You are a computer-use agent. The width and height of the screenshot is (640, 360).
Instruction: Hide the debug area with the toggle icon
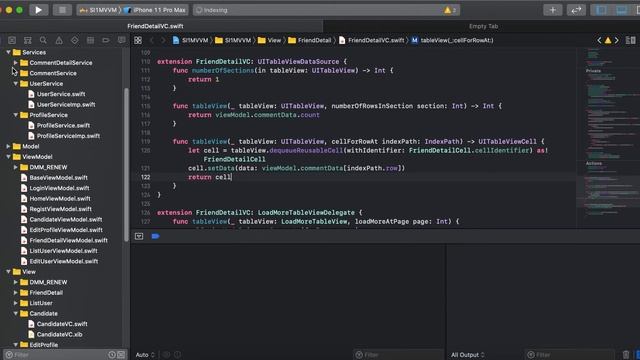139,236
